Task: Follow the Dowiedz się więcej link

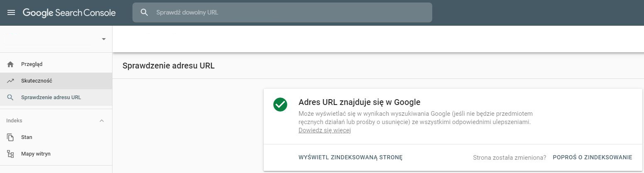Action: point(325,130)
